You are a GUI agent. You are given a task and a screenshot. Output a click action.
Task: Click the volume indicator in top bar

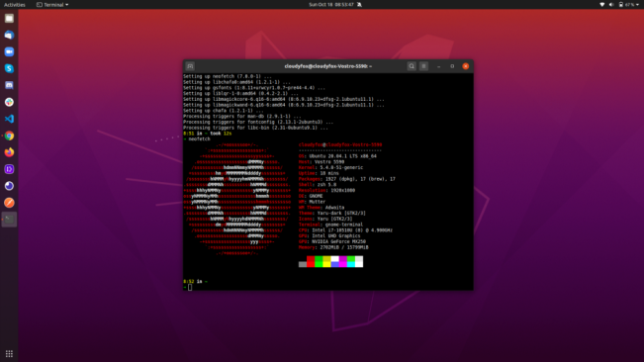tap(611, 5)
